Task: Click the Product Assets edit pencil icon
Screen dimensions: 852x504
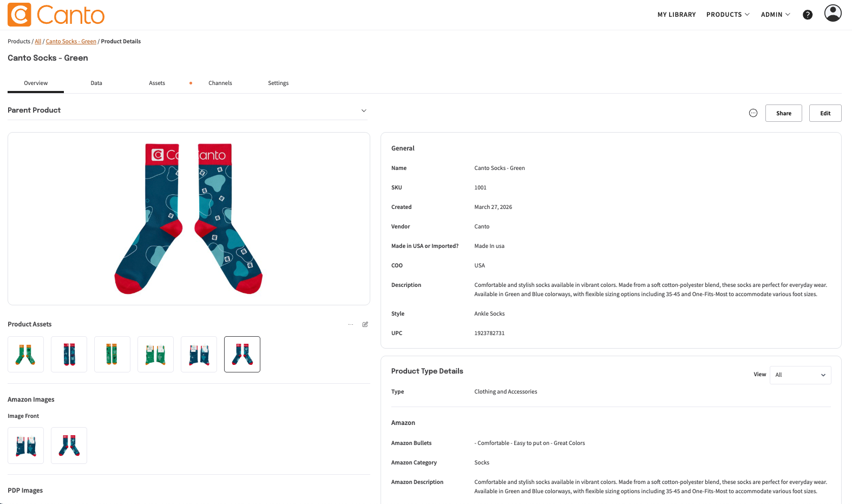Action: [x=365, y=324]
